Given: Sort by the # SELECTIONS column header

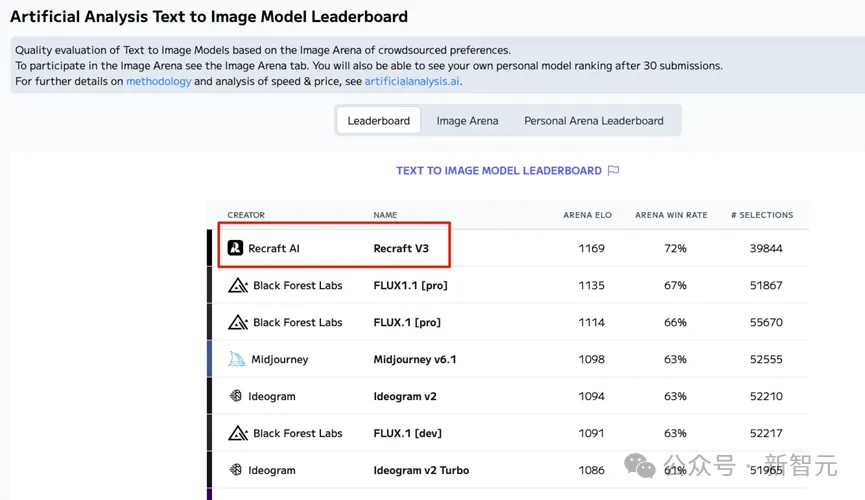Looking at the screenshot, I should pyautogui.click(x=762, y=215).
